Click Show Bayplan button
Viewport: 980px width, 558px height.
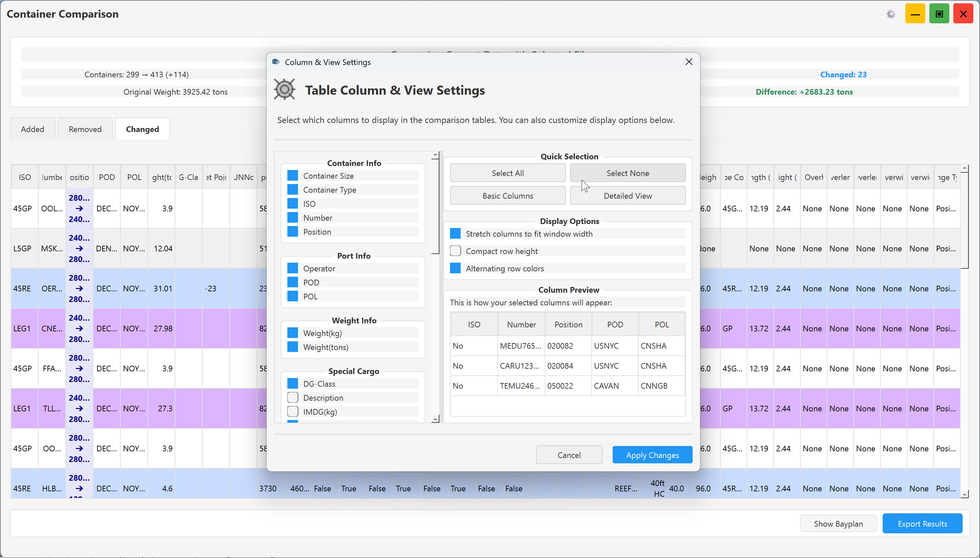(838, 524)
